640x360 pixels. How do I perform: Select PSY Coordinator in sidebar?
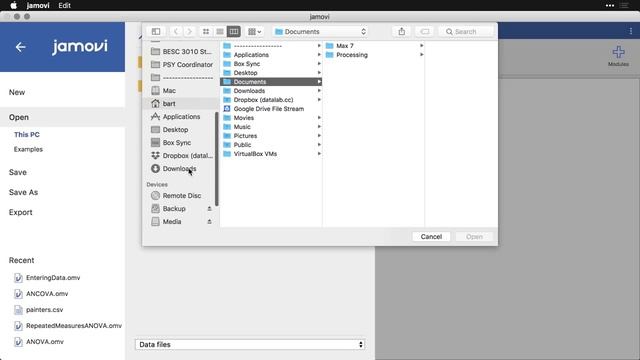[x=182, y=64]
